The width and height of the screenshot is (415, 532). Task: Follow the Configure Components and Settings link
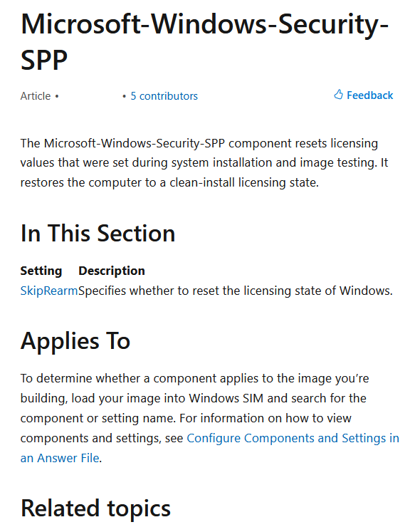click(x=293, y=438)
